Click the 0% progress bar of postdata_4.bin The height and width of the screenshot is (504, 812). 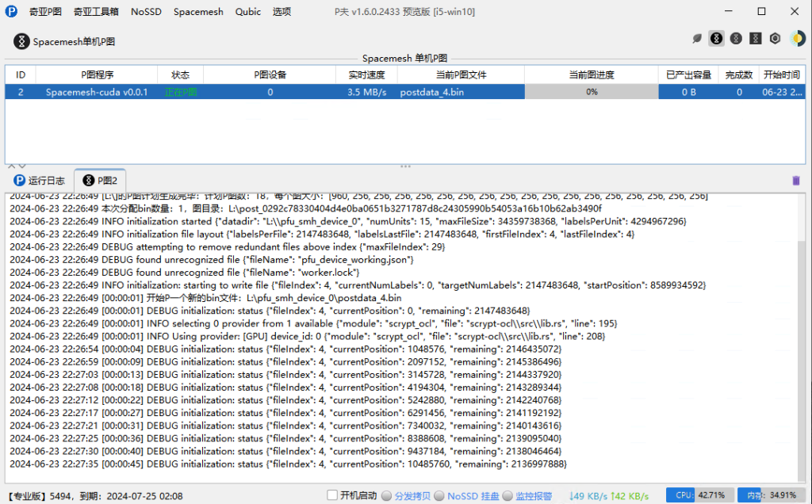(x=592, y=92)
